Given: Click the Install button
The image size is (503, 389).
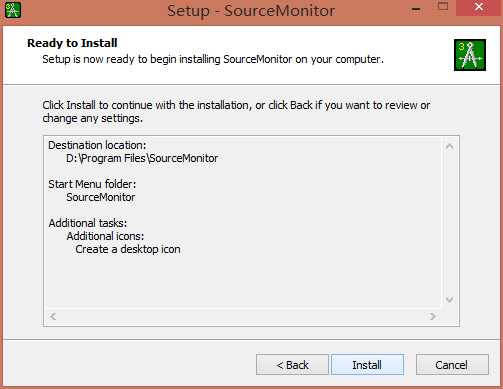Looking at the screenshot, I should click(367, 365).
